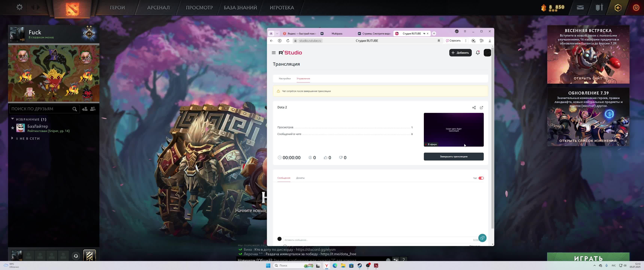This screenshot has width=644, height=270.
Task: Toggle favorite star next to БазЛайтер
Action: tap(13, 128)
